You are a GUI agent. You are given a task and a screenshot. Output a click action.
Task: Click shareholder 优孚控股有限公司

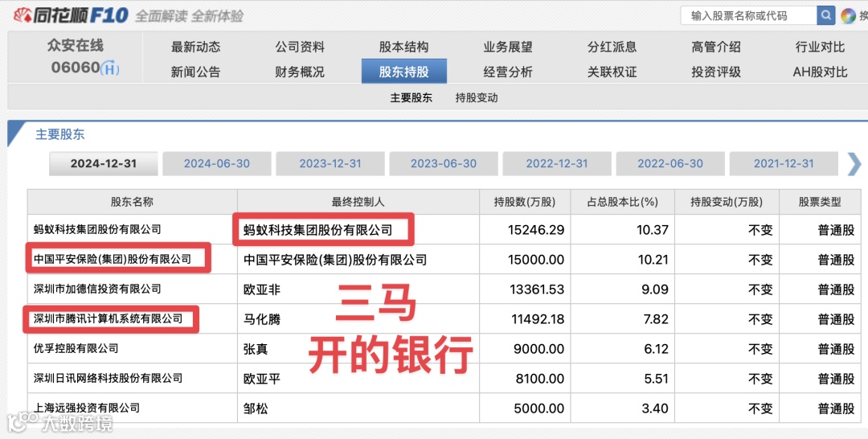point(76,349)
